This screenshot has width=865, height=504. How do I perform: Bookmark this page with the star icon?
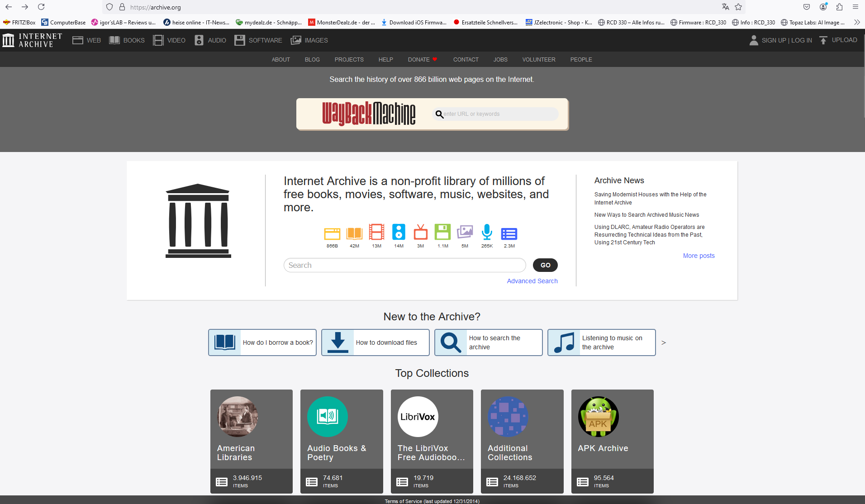pos(738,7)
